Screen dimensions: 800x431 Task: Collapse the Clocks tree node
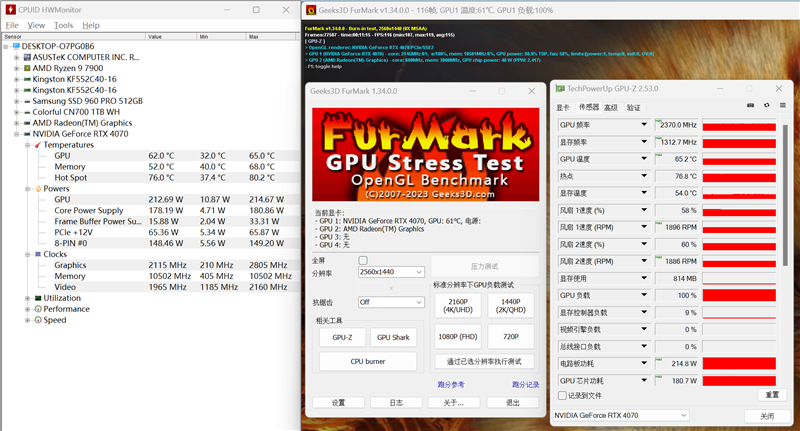[26, 254]
